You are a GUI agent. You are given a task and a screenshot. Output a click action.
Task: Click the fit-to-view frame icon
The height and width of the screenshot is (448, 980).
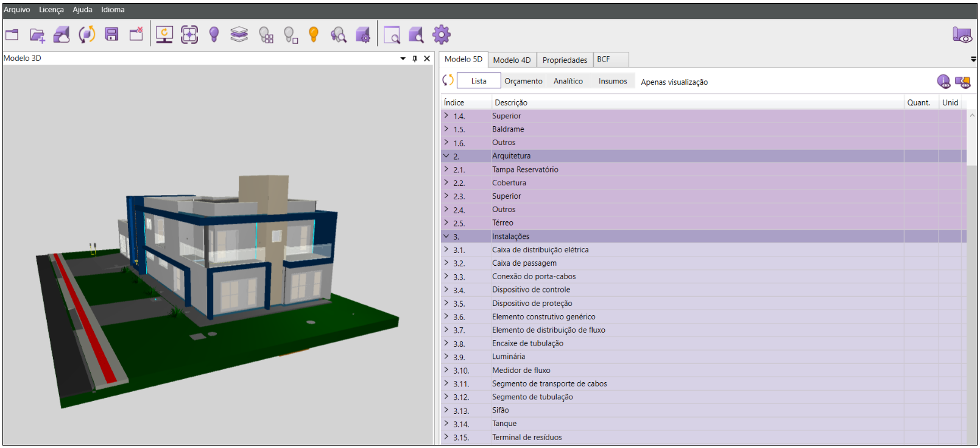[189, 35]
